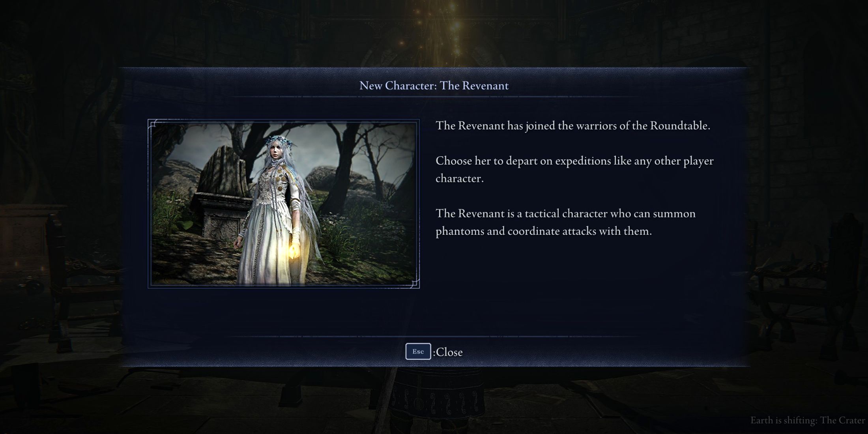This screenshot has height=434, width=868.
Task: Select the Close label beside Esc
Action: 448,352
